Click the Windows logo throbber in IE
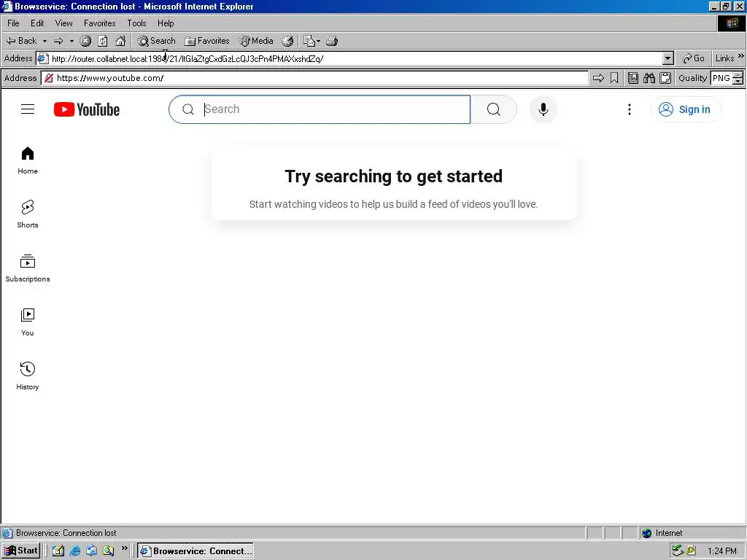Viewport: 747px width, 560px height. [x=732, y=23]
